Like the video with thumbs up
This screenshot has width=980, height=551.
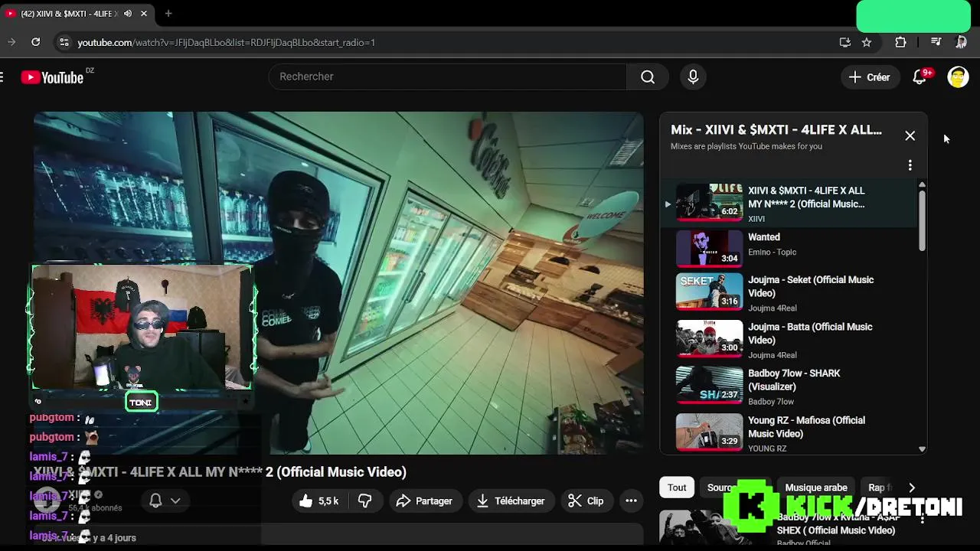click(x=319, y=500)
